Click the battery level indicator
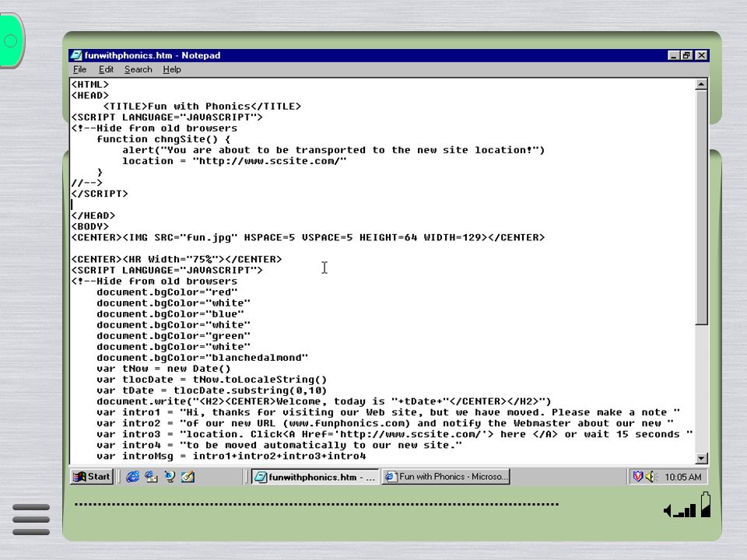The height and width of the screenshot is (560, 747). point(706,505)
